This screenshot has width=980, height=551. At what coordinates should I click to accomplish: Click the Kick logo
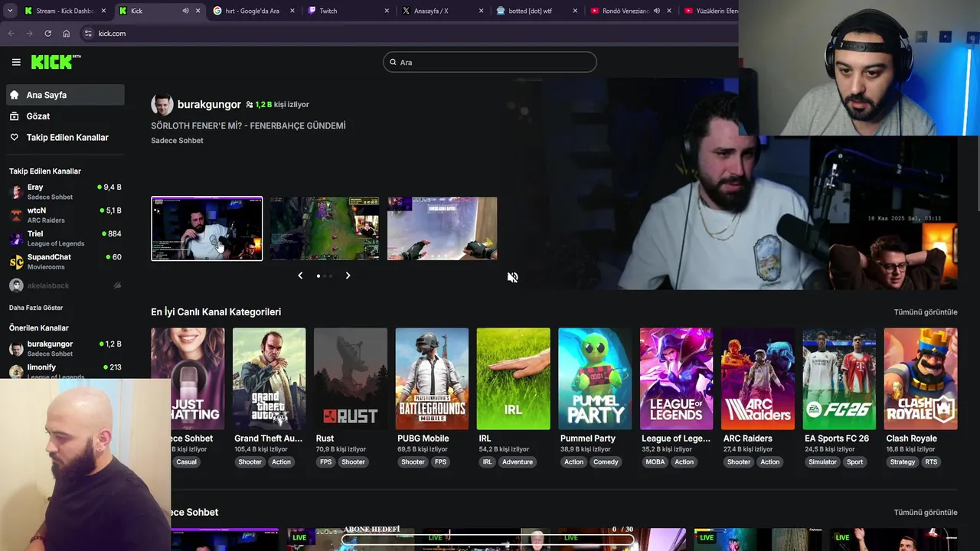(56, 62)
